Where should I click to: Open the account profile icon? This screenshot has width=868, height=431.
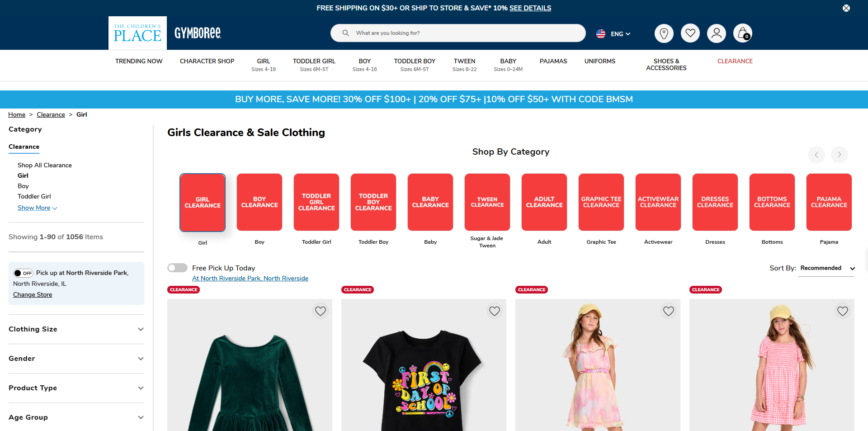click(716, 33)
